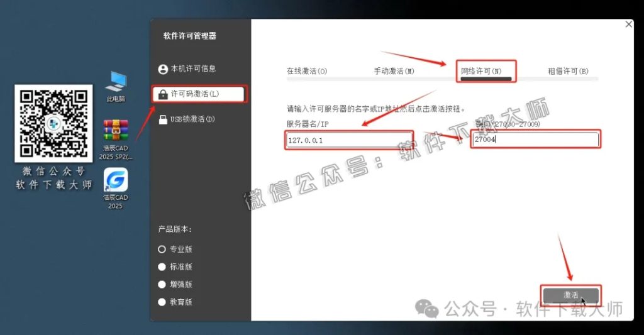Switch to 租借许可(B) tab
The image size is (644, 335).
coord(568,71)
